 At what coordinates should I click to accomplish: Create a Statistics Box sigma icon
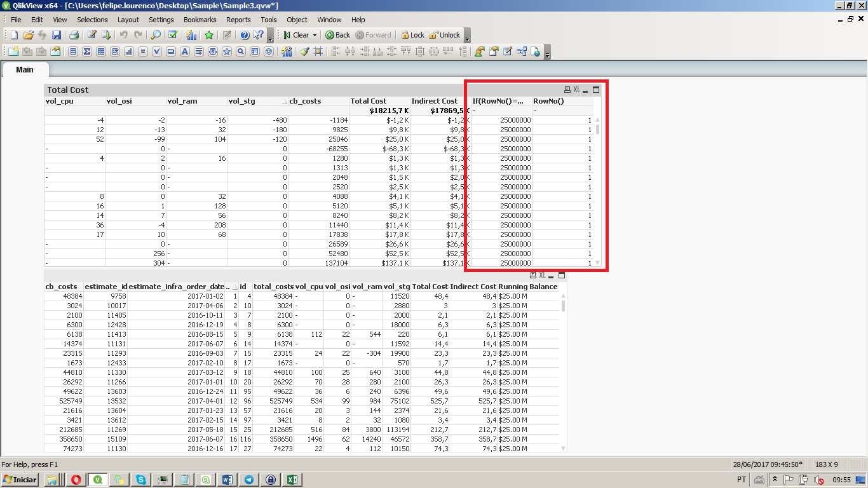tap(87, 51)
